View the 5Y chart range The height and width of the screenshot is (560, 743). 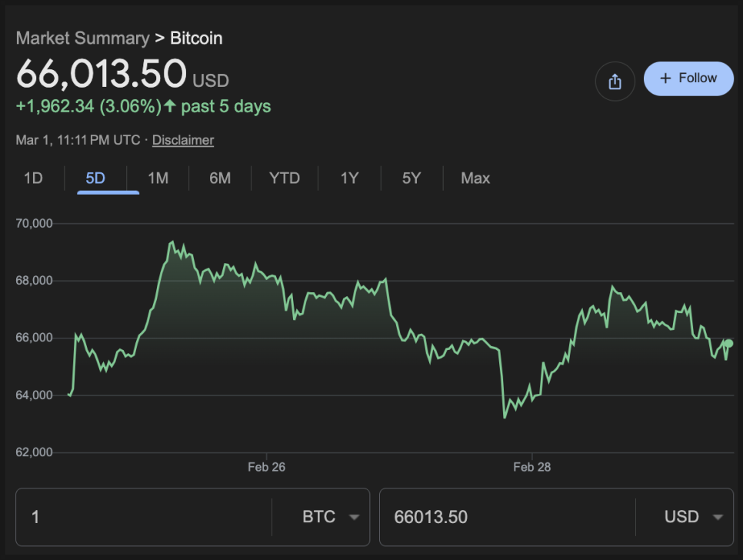pos(411,178)
